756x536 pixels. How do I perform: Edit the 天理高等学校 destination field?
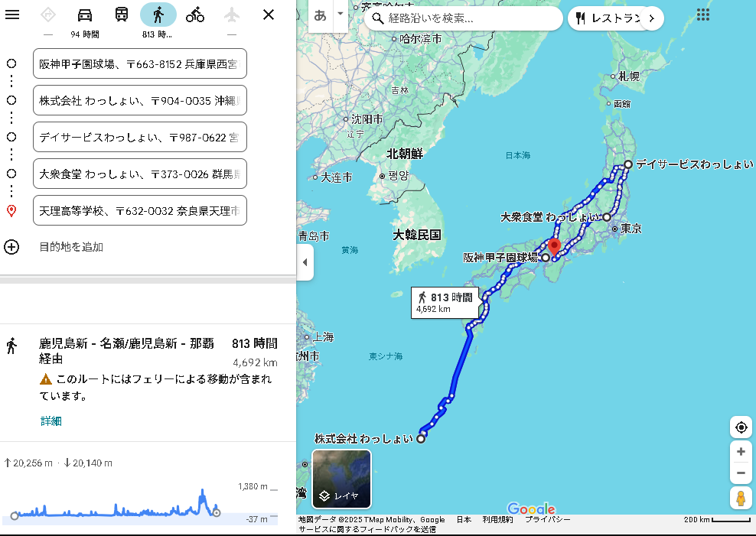coord(140,210)
